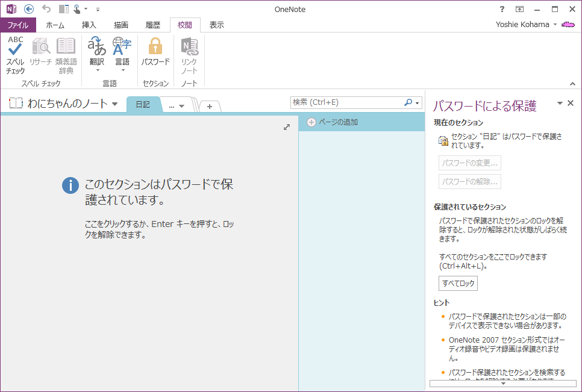Open the Translate (翻訳) tool
The width and height of the screenshot is (582, 392).
tap(96, 51)
